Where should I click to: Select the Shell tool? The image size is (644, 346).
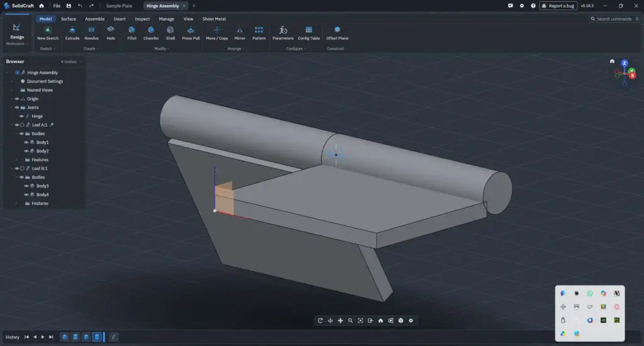tap(170, 33)
